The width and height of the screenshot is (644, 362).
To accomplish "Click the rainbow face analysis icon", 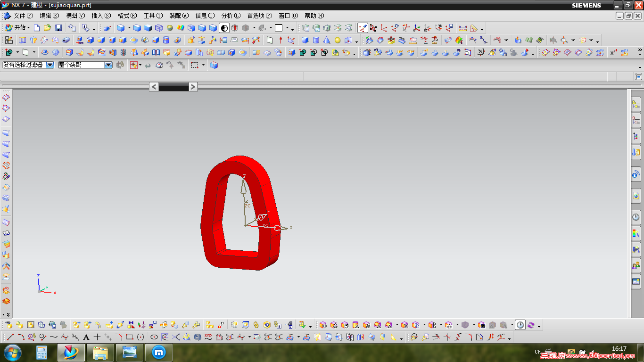I will pos(181,28).
